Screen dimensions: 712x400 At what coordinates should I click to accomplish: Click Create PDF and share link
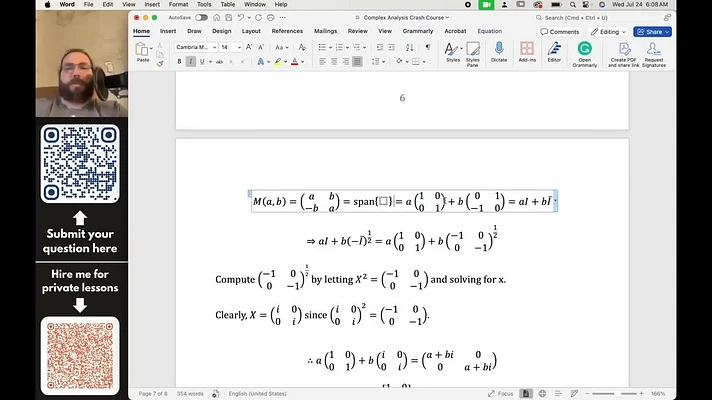[623, 55]
